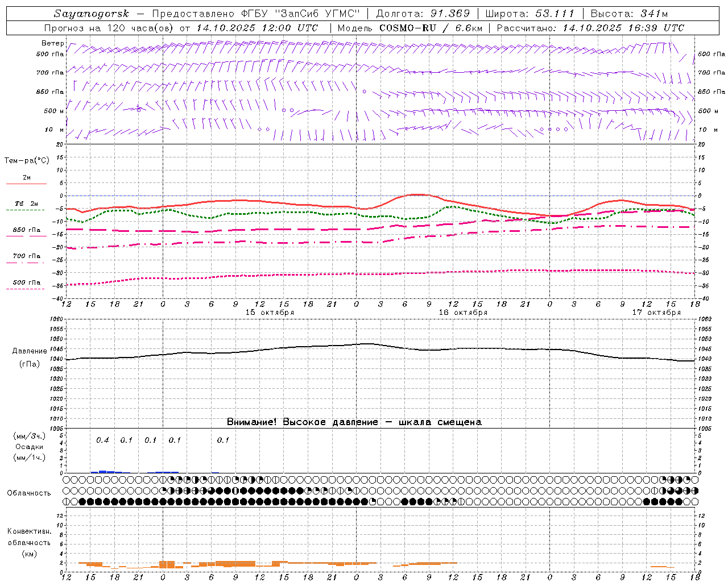
Task: Select the text Предоставлено ФГБУ "ЗапСиб УГМС"
Action: point(256,14)
